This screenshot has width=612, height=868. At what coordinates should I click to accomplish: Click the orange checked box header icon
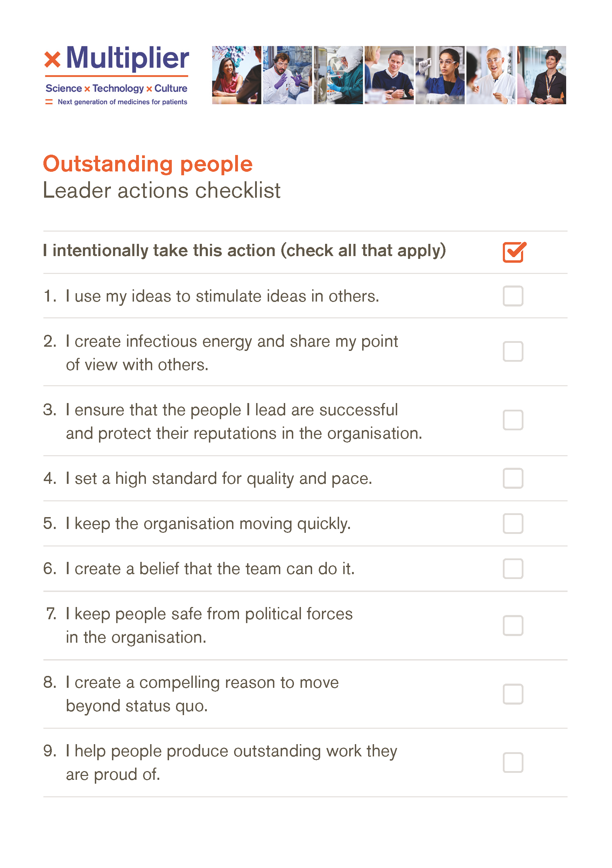pyautogui.click(x=514, y=252)
